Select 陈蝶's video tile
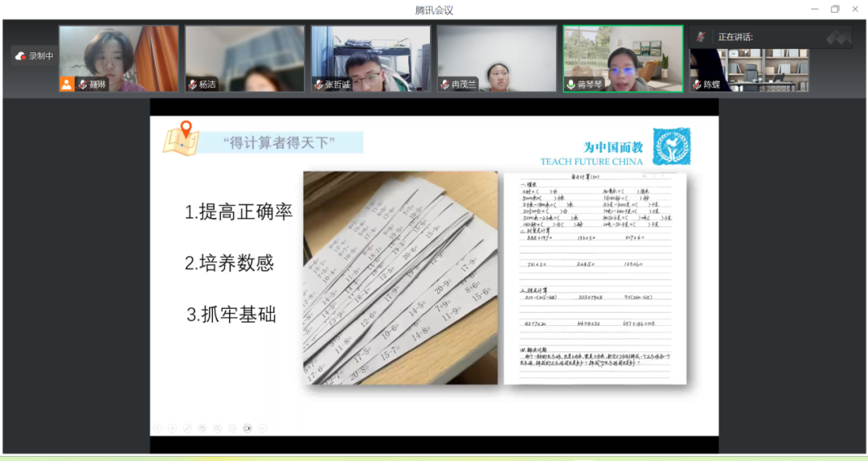This screenshot has width=868, height=461. 749,70
